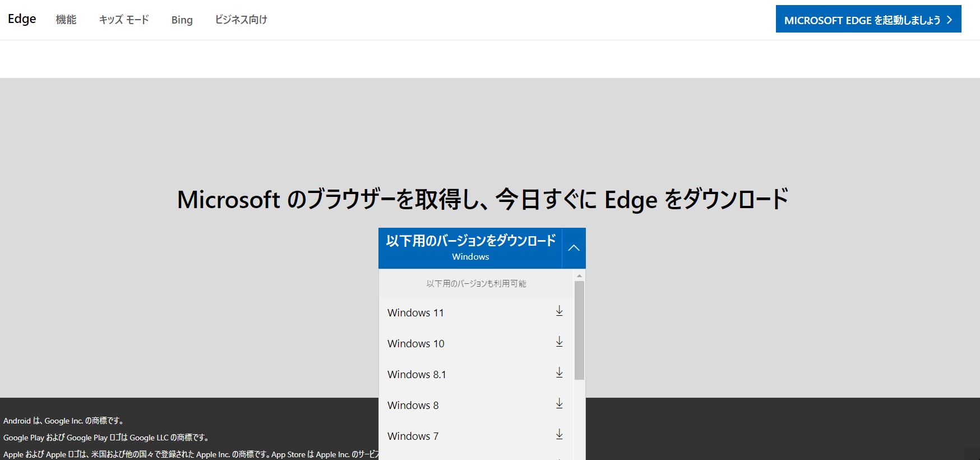Click the download icon beside Windows 8.1

pos(559,373)
